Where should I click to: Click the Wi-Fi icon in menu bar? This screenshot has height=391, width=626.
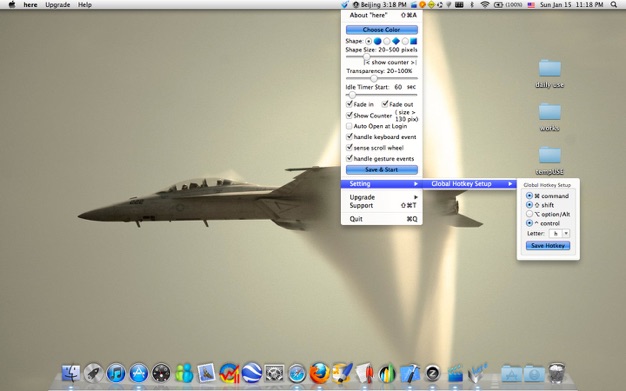[x=485, y=5]
